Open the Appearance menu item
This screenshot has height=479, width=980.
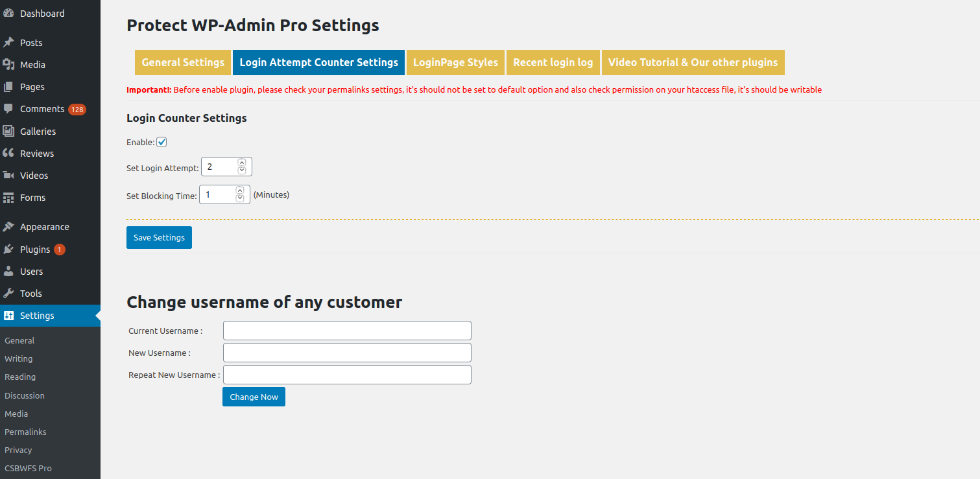[x=50, y=227]
